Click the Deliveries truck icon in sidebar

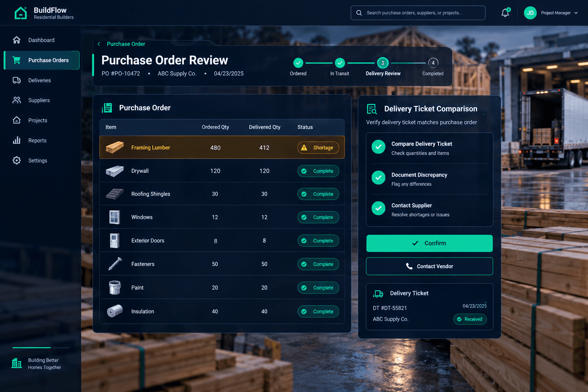tap(16, 80)
